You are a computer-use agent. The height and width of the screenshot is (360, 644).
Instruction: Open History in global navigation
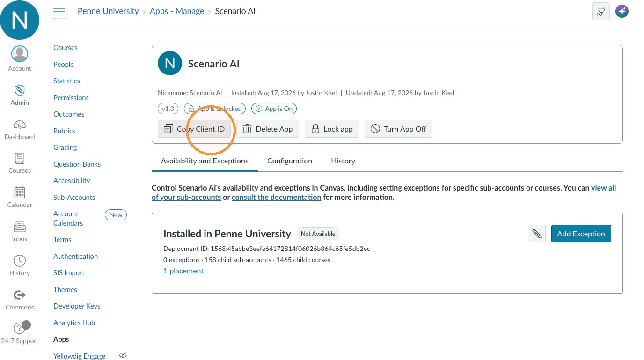coord(20,265)
